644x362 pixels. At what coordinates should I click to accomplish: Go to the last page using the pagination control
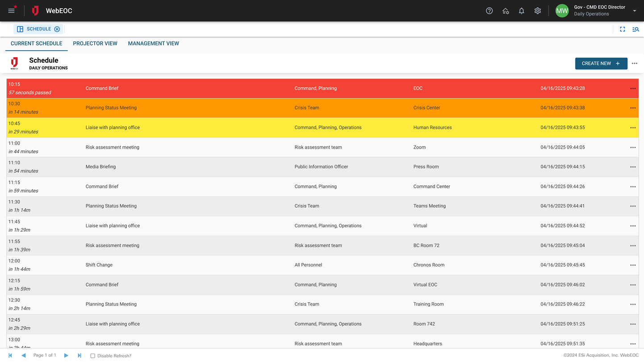(79, 355)
